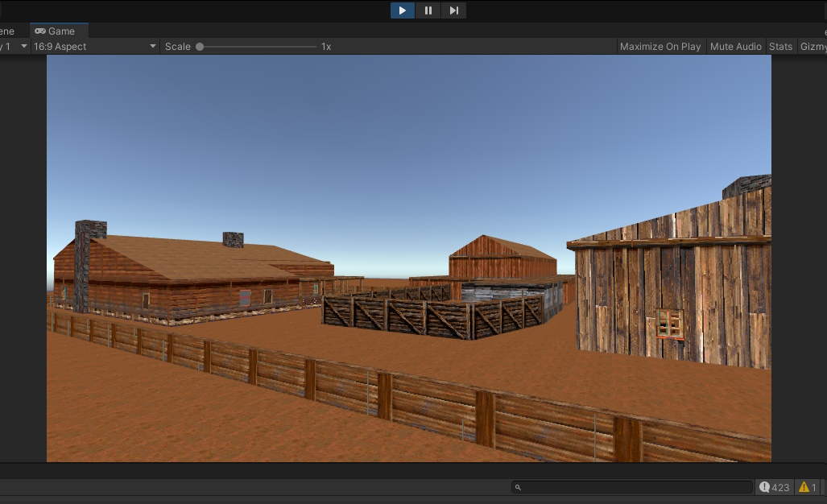
Task: Switch to the Game tab
Action: click(x=59, y=31)
